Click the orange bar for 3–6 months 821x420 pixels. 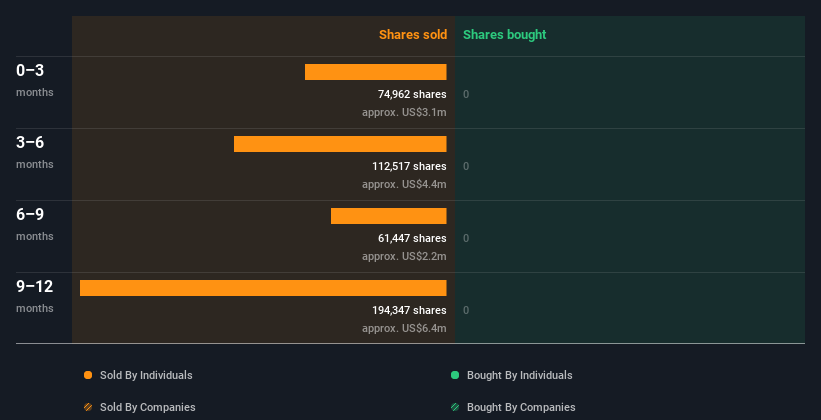(340, 144)
